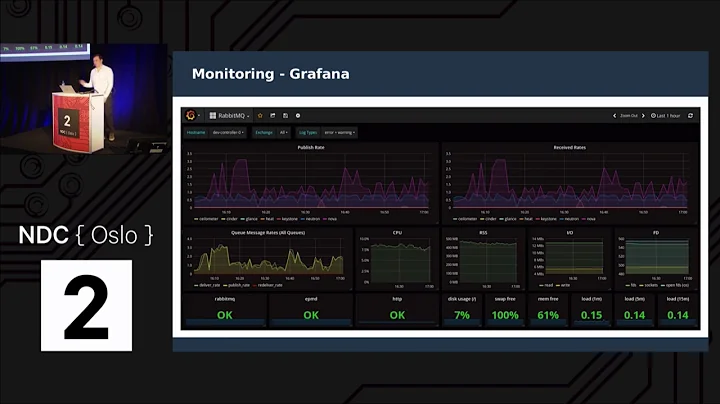Open the Hostname dev-controller-0 dropdown

click(x=228, y=132)
